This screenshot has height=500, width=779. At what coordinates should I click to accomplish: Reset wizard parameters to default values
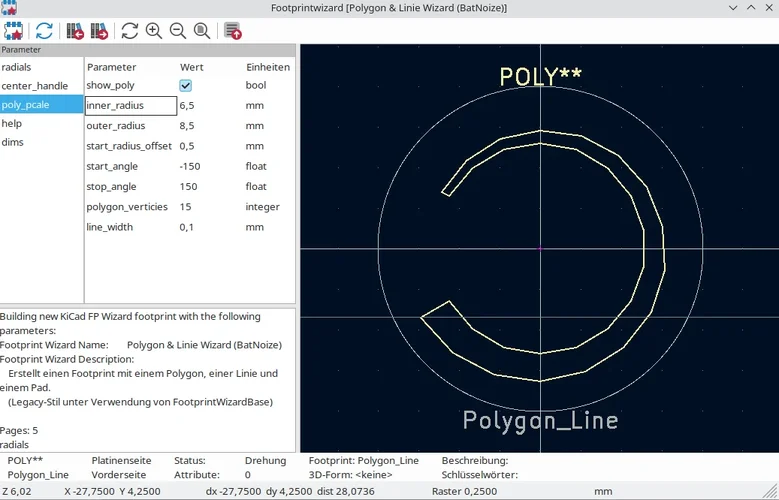click(x=44, y=31)
